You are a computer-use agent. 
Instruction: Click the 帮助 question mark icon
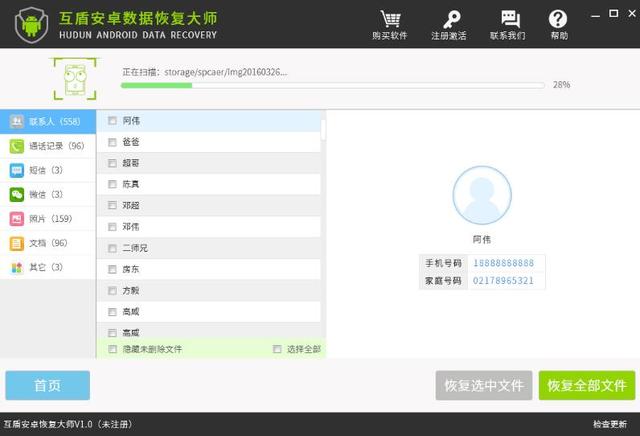click(x=558, y=19)
